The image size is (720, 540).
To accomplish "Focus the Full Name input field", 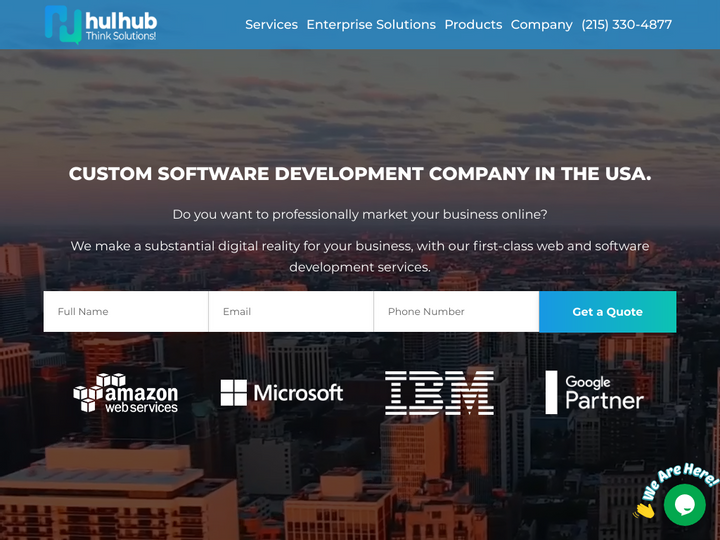I will [x=126, y=312].
